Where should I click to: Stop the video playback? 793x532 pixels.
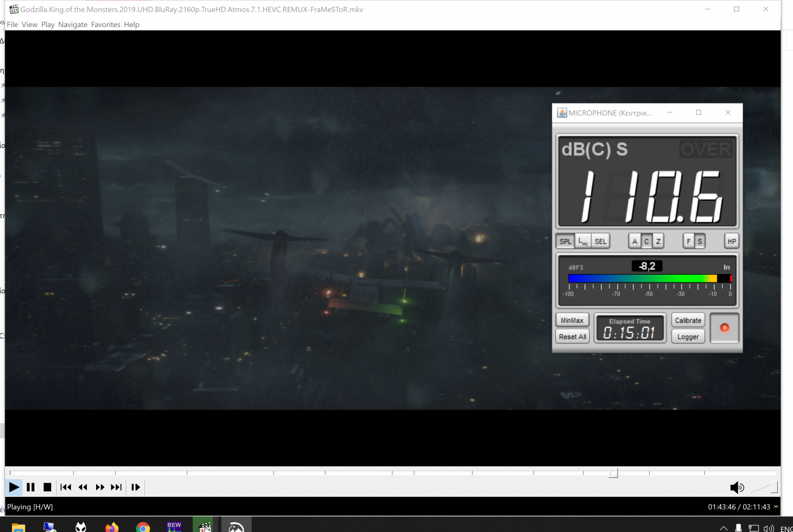tap(47, 487)
